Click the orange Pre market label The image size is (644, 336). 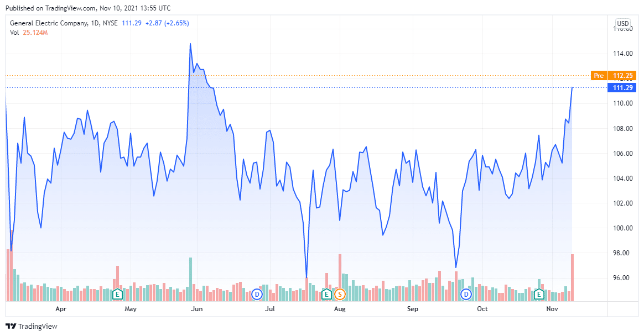(x=599, y=76)
